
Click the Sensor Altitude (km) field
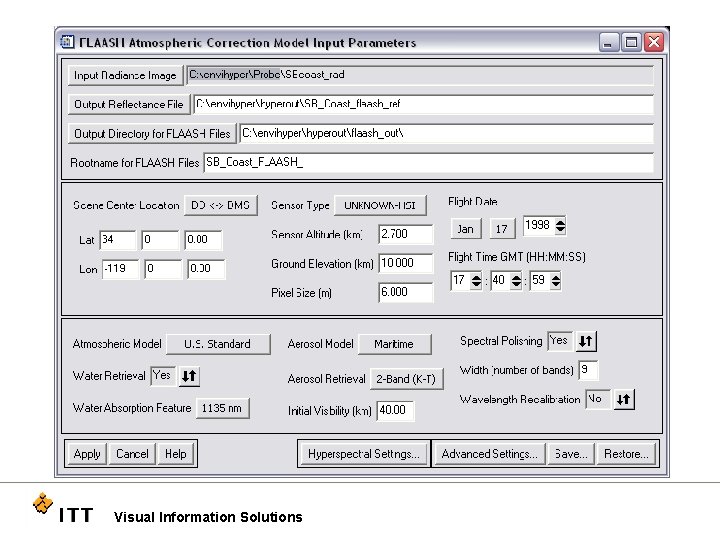pos(406,234)
